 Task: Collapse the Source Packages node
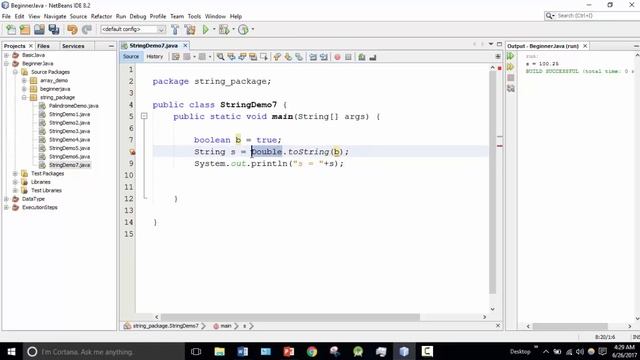[x=15, y=72]
